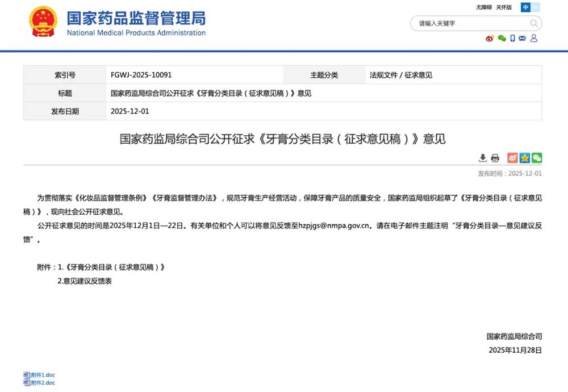Screen dimensions: 568x392
Task: Click the download icon above publish time
Action: 483,158
